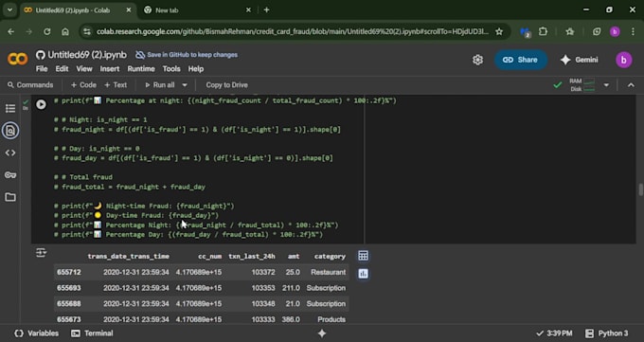Open the Tools menu

(171, 69)
